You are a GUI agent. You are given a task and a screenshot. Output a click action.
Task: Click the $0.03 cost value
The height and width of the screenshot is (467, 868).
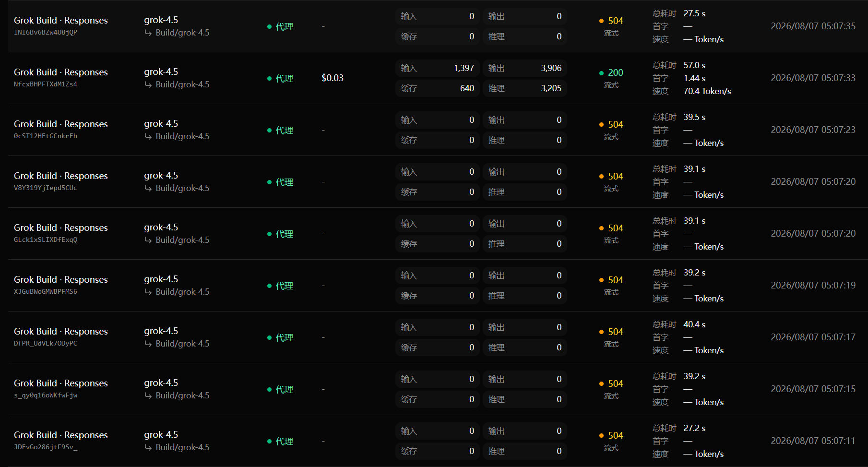click(333, 78)
